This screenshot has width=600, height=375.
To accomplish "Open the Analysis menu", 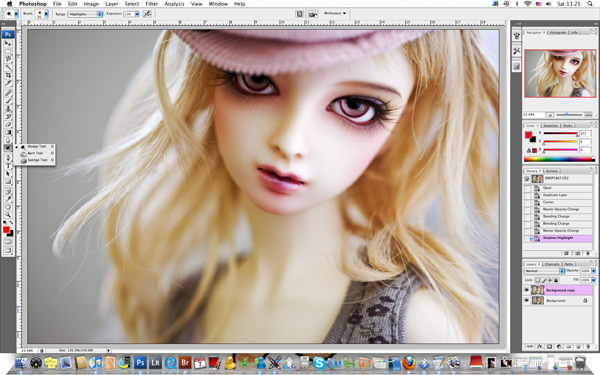I will [174, 4].
